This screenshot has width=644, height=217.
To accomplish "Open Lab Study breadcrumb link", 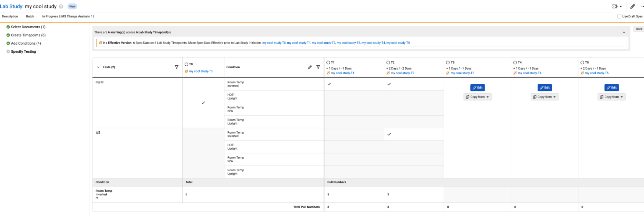I will [x=11, y=6].
